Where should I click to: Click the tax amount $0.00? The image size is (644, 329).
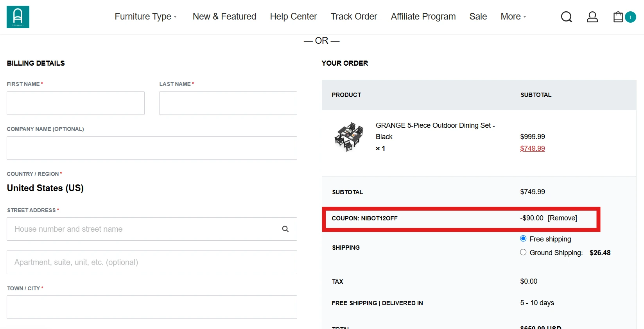point(529,281)
